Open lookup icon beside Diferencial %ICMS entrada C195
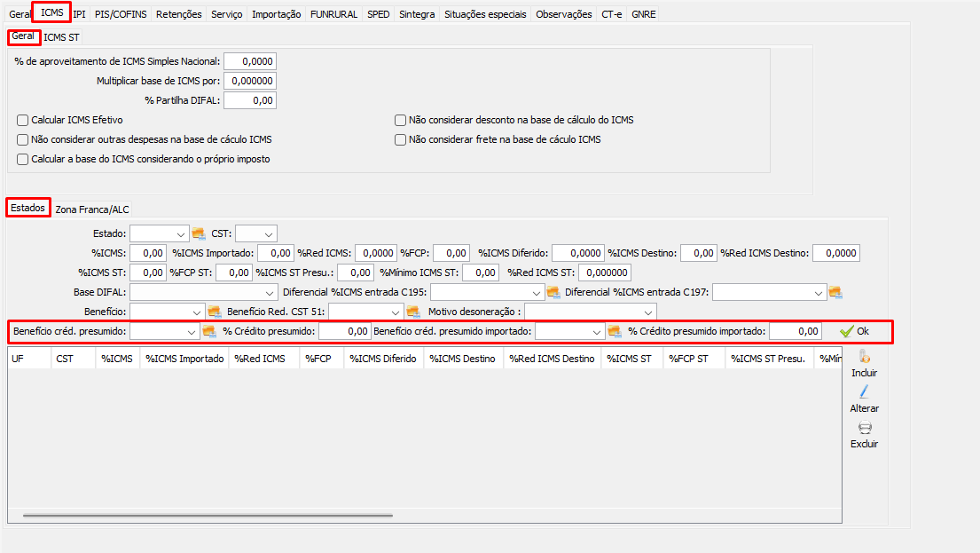 (553, 292)
